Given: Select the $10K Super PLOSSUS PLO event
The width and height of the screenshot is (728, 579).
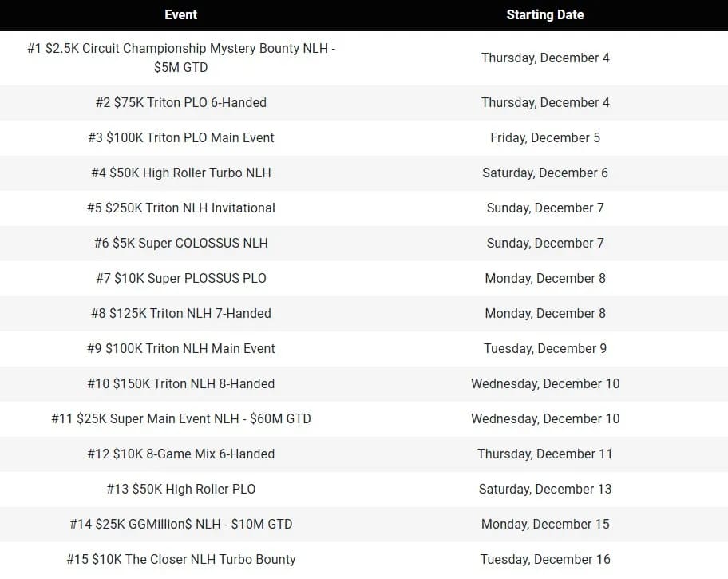Looking at the screenshot, I should pyautogui.click(x=181, y=278).
